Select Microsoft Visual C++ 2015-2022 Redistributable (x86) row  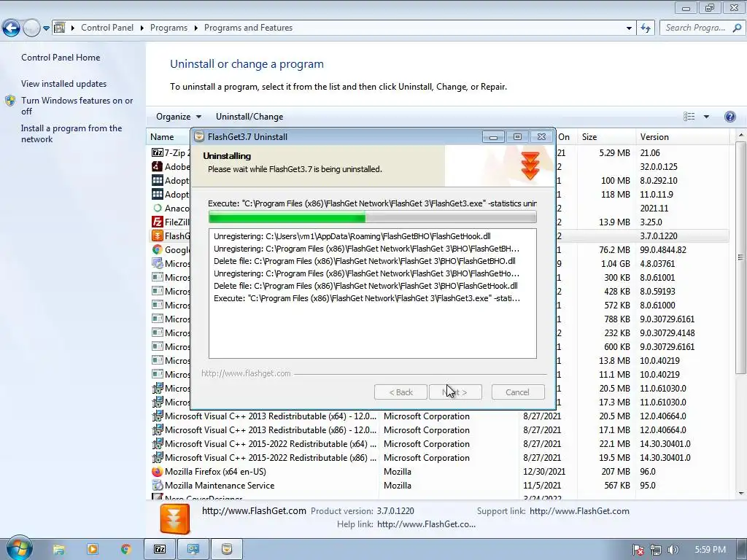tap(440, 458)
